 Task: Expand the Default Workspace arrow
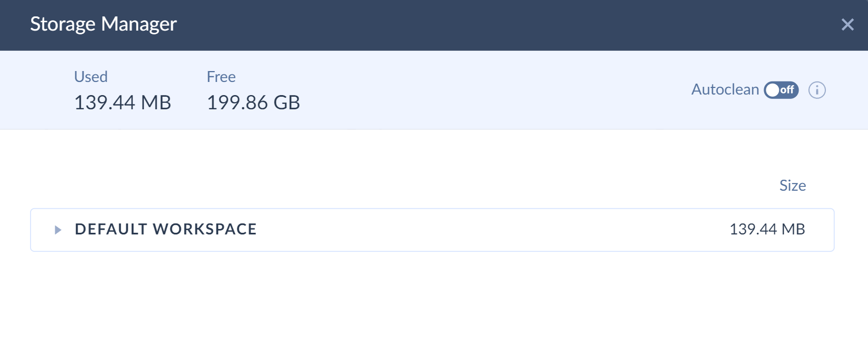58,230
